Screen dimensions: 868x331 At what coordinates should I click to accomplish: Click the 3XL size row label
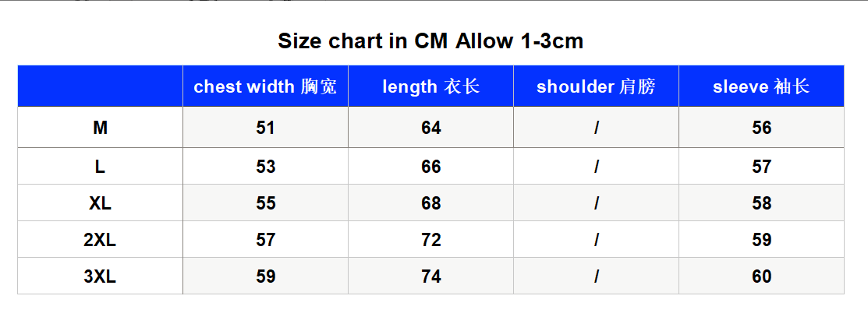(100, 276)
